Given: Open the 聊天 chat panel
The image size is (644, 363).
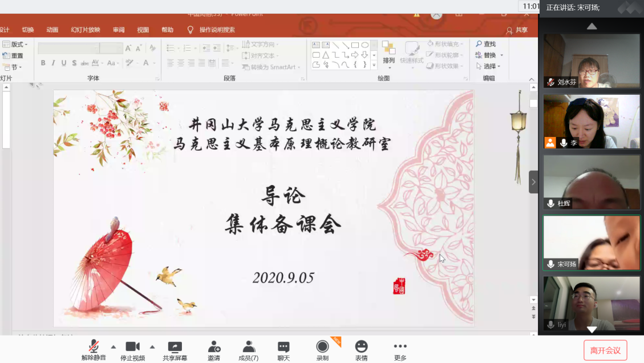Looking at the screenshot, I should click(x=283, y=346).
